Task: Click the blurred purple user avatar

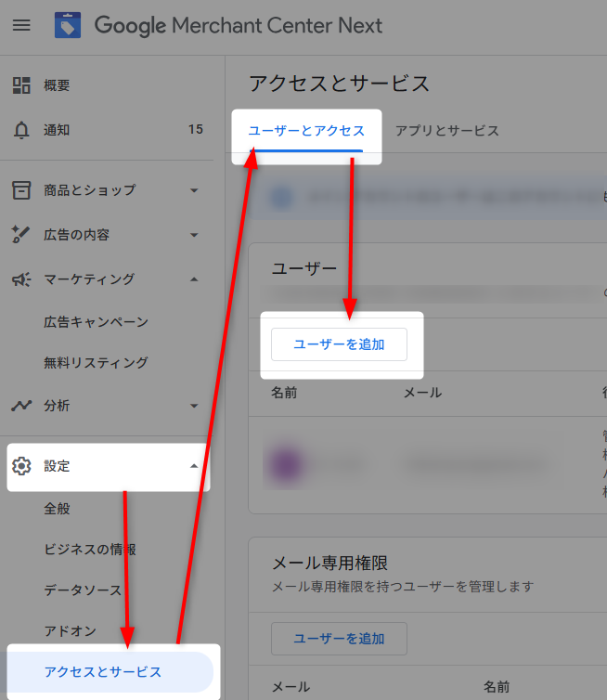Action: click(287, 465)
